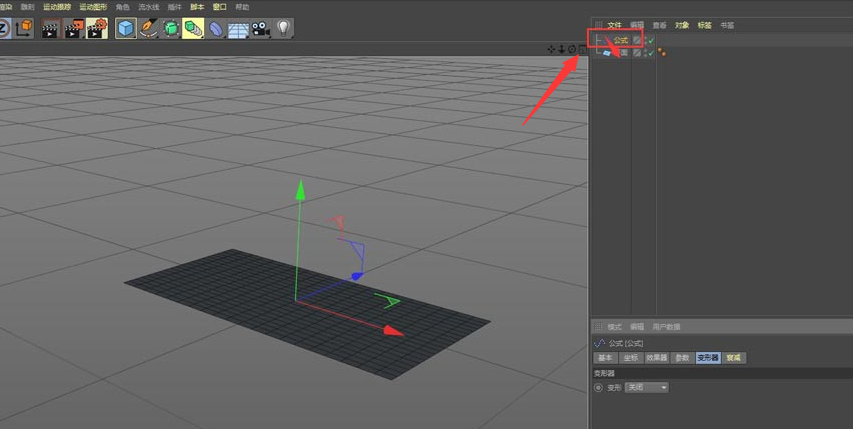
Task: Select 公式 object in Object Manager
Action: click(621, 40)
